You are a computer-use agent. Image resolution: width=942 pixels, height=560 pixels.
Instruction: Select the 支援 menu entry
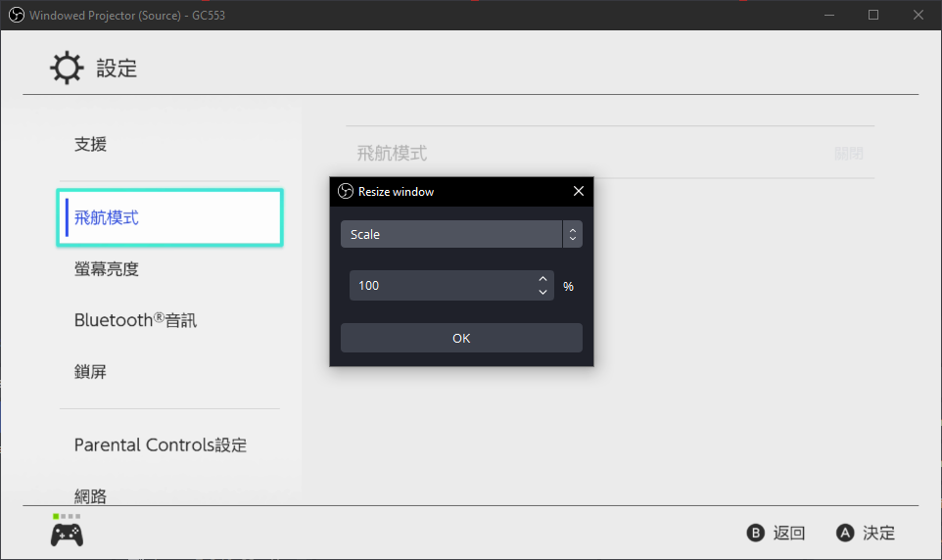click(90, 144)
